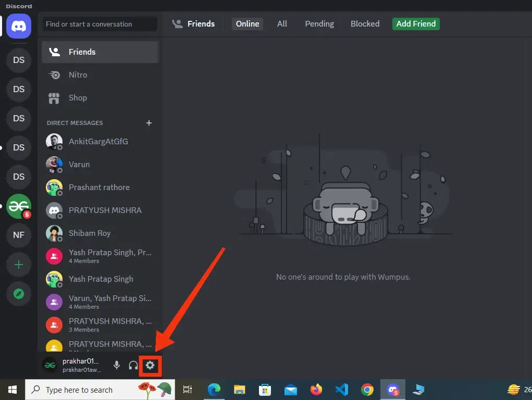Launch Microsoft Edge from taskbar

[x=214, y=390]
